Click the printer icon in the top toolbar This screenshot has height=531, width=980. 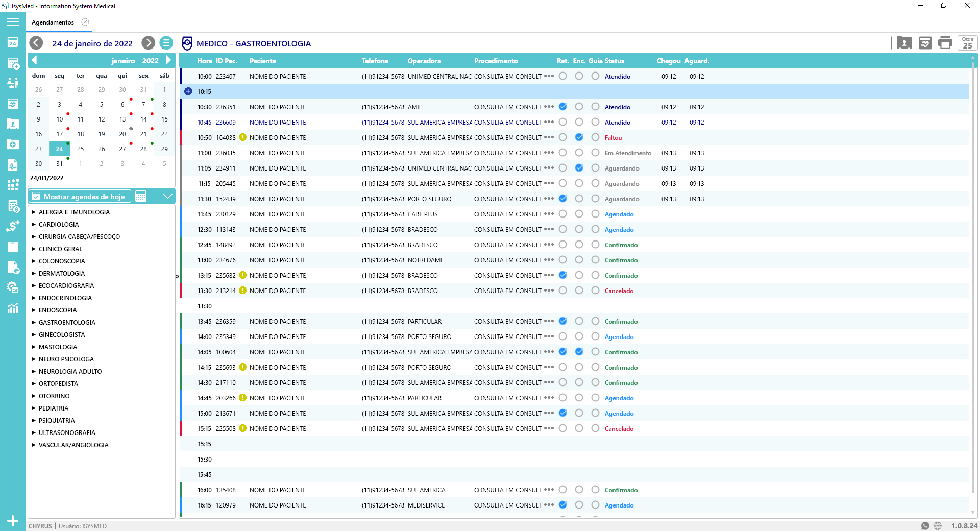[x=945, y=43]
